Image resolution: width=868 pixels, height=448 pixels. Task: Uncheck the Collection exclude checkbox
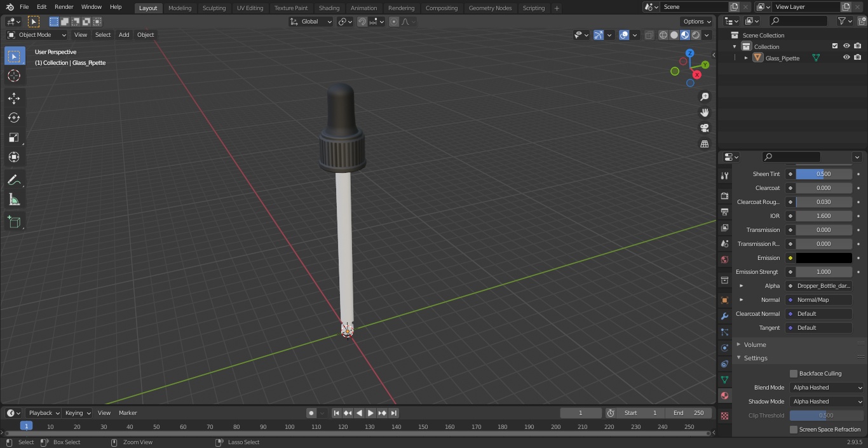pyautogui.click(x=835, y=46)
